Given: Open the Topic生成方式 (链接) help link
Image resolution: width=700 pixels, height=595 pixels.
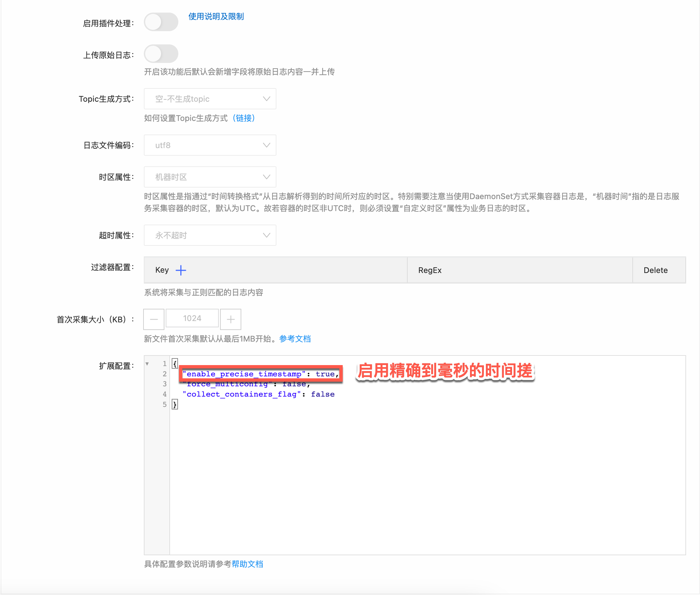Looking at the screenshot, I should click(x=244, y=118).
